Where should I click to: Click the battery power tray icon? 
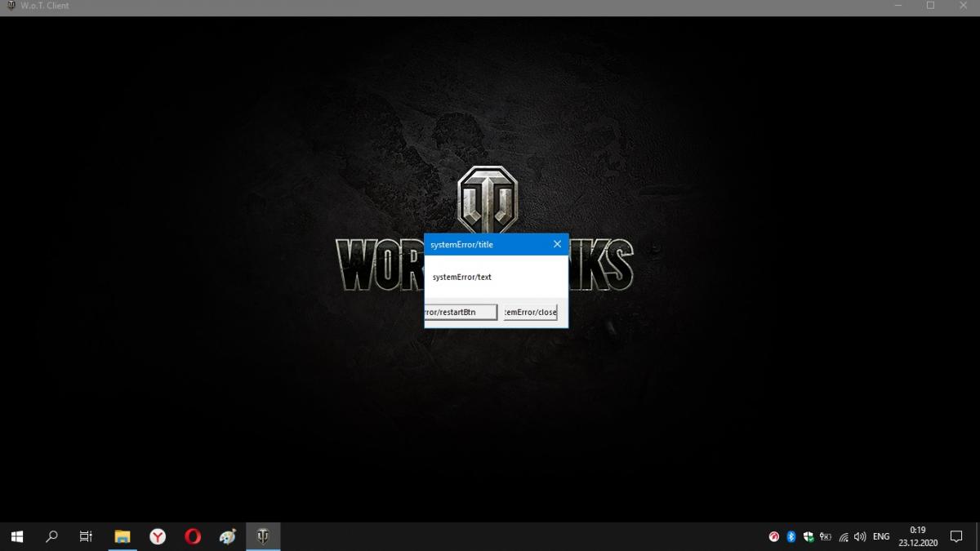(826, 536)
